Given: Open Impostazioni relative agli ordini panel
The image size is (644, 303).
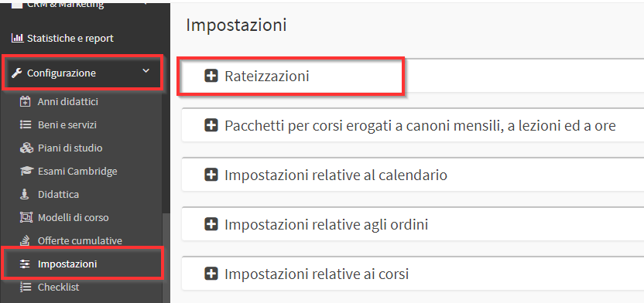Looking at the screenshot, I should 413,224.
